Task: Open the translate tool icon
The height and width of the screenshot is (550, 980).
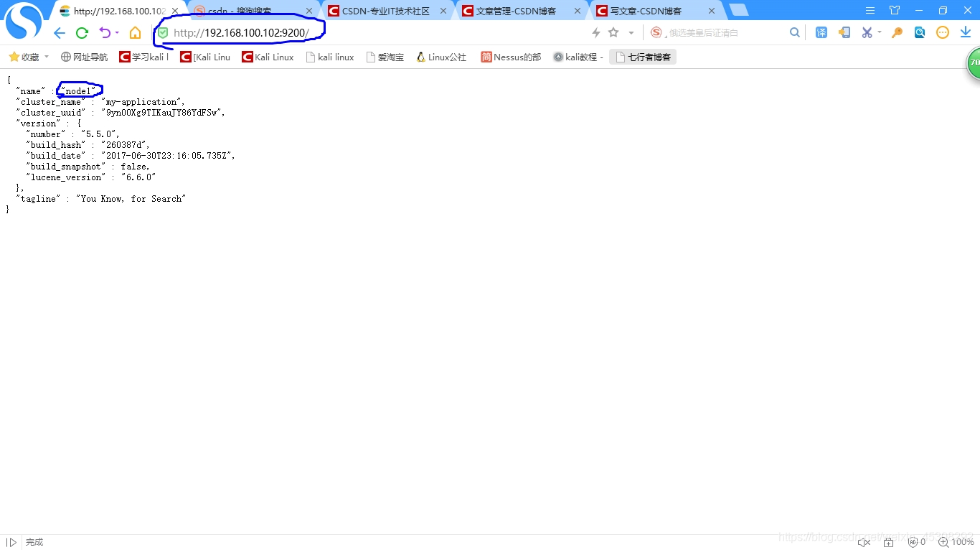Action: click(x=821, y=32)
